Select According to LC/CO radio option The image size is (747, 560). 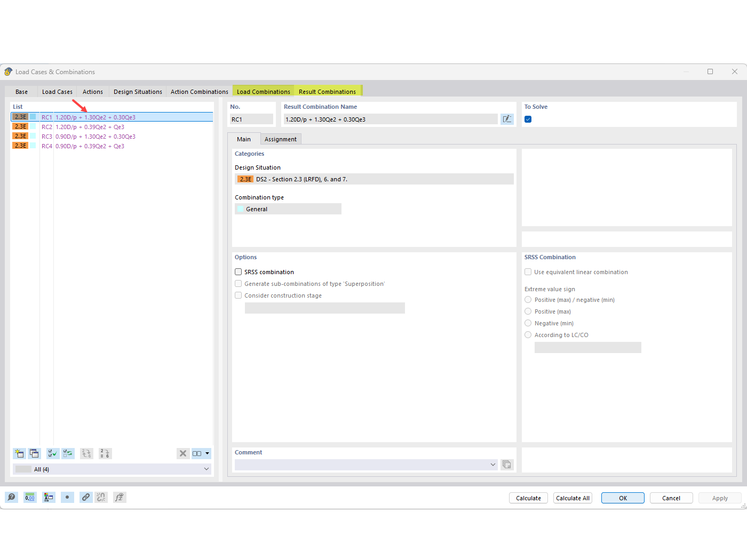click(528, 335)
